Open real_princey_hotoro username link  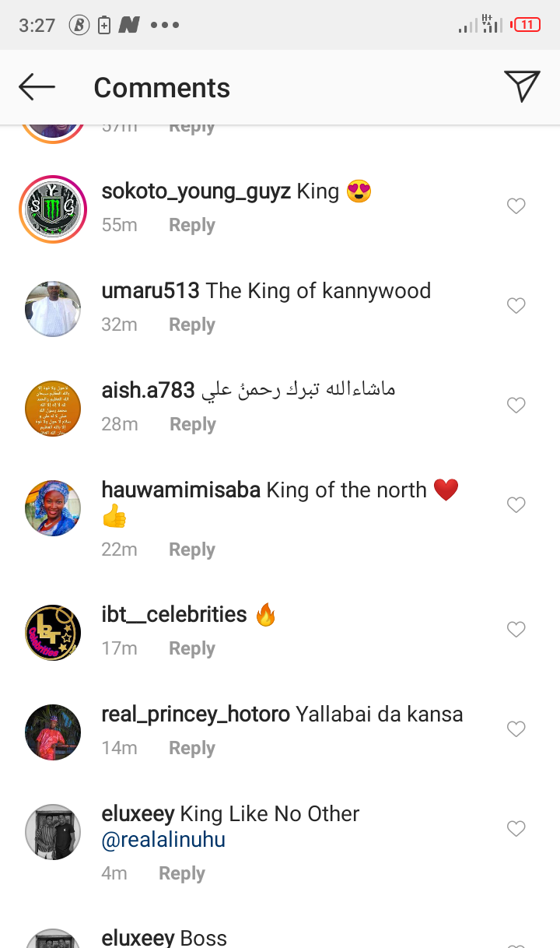click(x=196, y=715)
